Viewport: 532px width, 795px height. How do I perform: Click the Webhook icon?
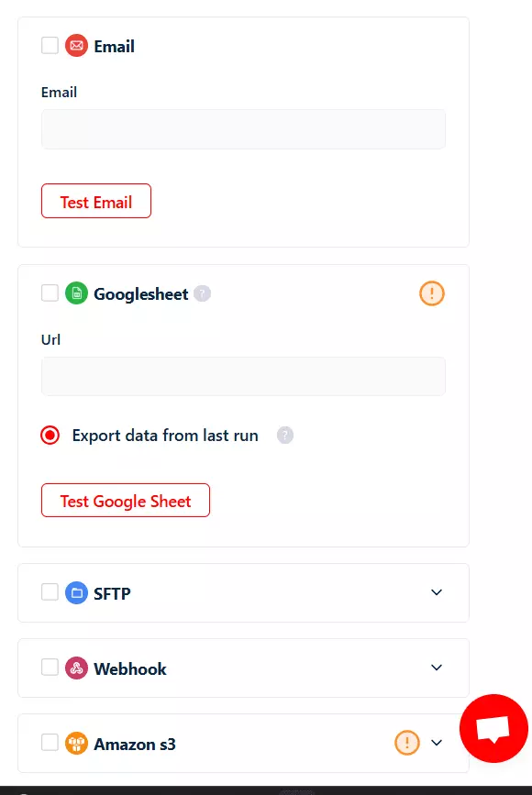[76, 668]
